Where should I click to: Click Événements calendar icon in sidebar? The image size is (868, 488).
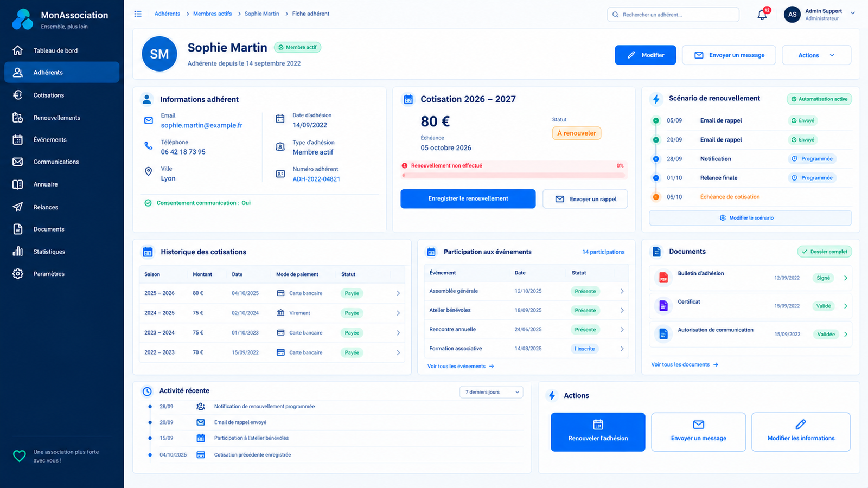click(x=18, y=139)
